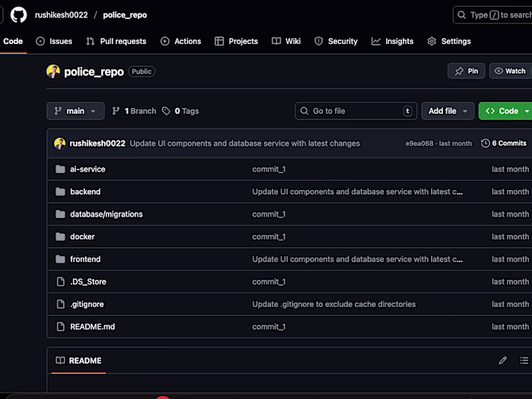Image resolution: width=532 pixels, height=399 pixels.
Task: Open the README outline list icon
Action: pos(524,360)
